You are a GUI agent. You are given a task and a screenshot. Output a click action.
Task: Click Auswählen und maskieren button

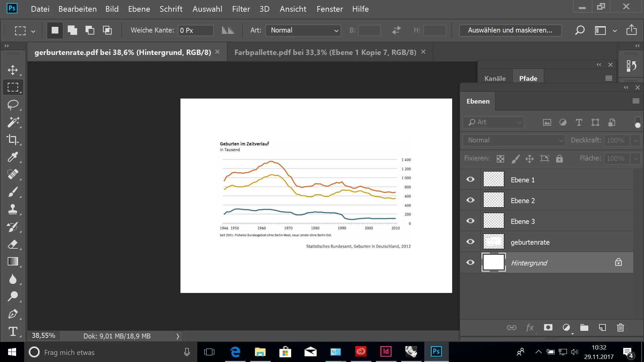point(510,30)
